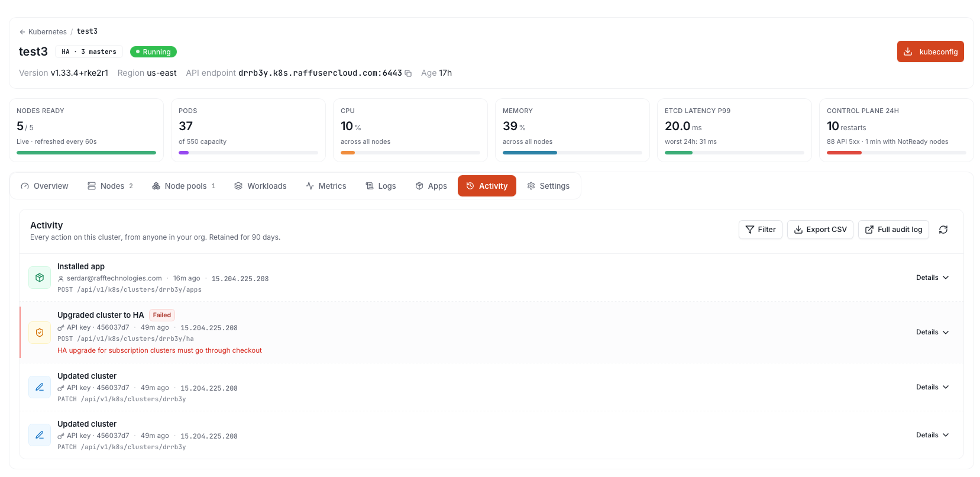Screen dimensions: 980x477
Task: Click the HA upgrade checkout error message
Action: [x=160, y=350]
